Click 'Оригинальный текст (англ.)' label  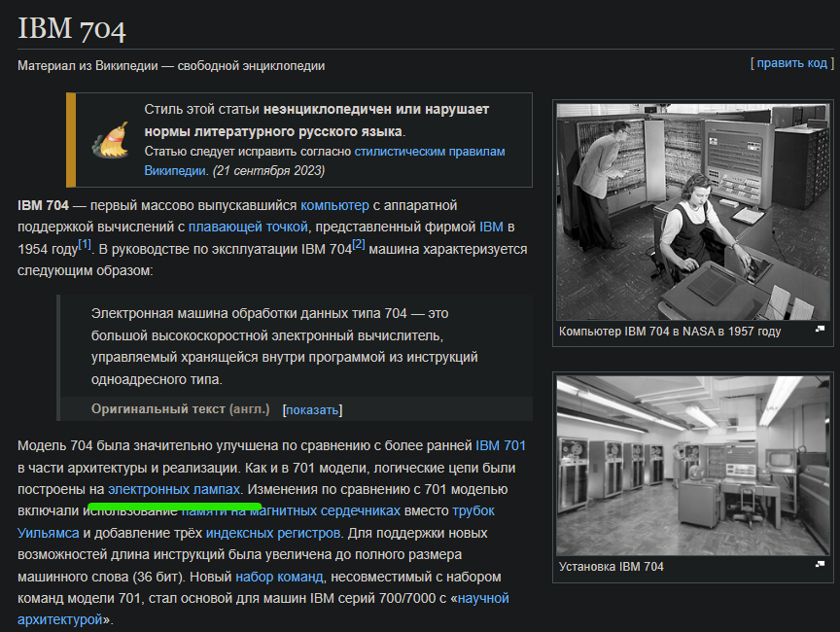tap(180, 408)
